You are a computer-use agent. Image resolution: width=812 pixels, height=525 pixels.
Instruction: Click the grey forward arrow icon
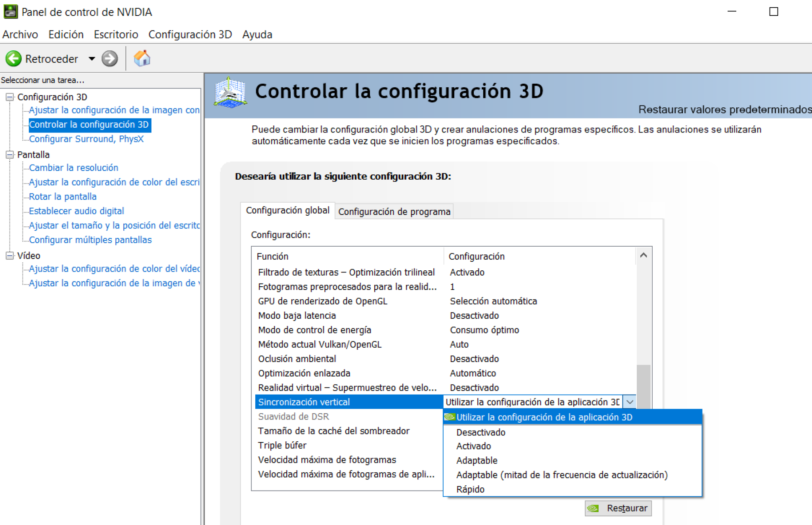pyautogui.click(x=109, y=59)
